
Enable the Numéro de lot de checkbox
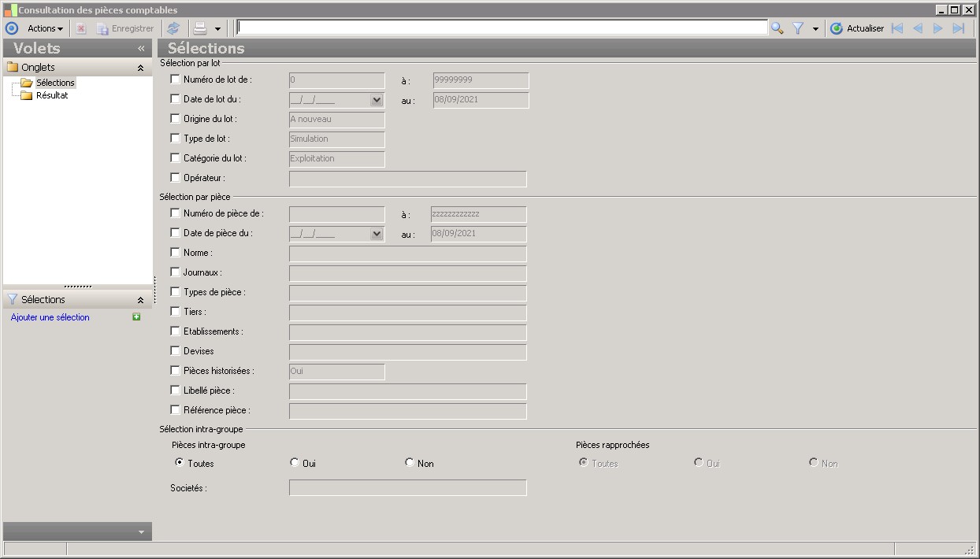[x=175, y=79]
